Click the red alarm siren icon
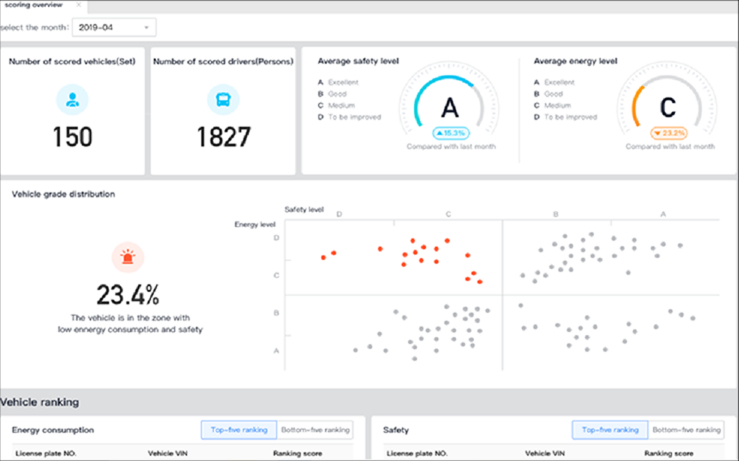This screenshot has width=739, height=461. [128, 258]
